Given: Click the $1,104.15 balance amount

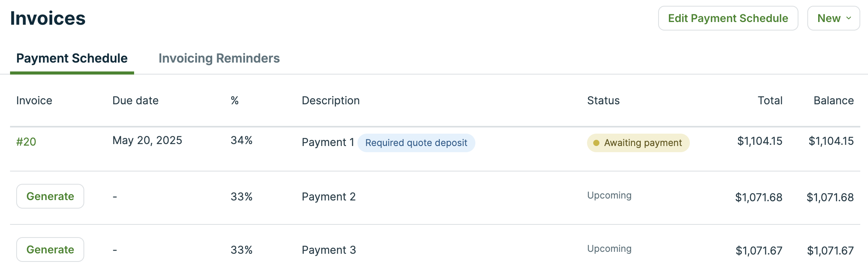Looking at the screenshot, I should pos(831,141).
